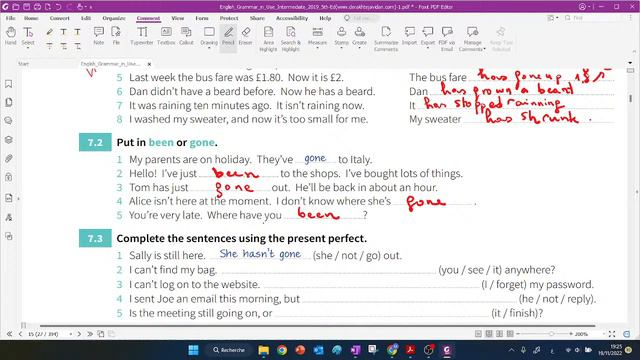Pick the Highlight marker tool
Viewport: 640px width, 360px height.
coord(49,32)
